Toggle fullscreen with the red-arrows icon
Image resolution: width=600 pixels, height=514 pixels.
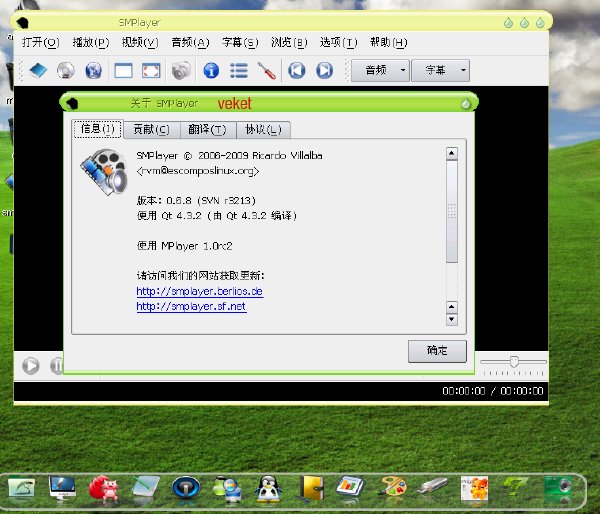click(151, 71)
